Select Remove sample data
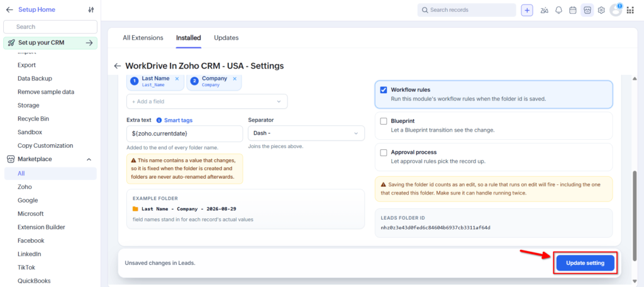The image size is (644, 287). (46, 92)
